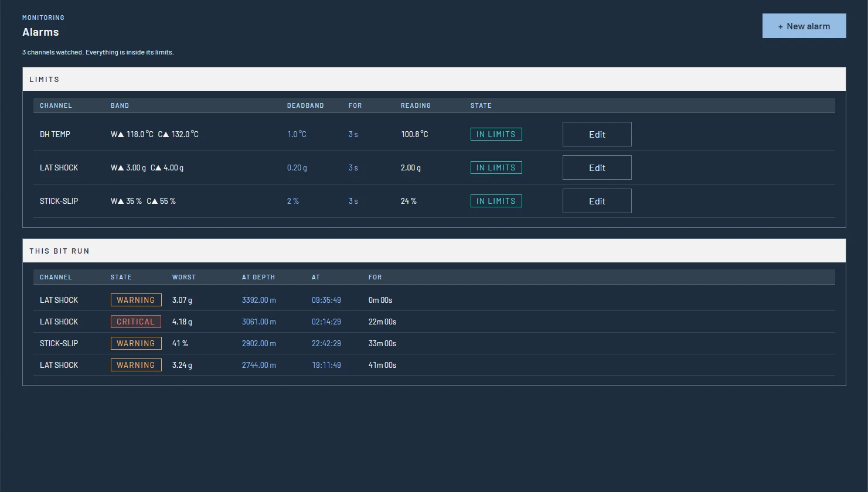Viewport: 868px width, 492px height.
Task: Click the New alarm button
Action: pos(804,26)
